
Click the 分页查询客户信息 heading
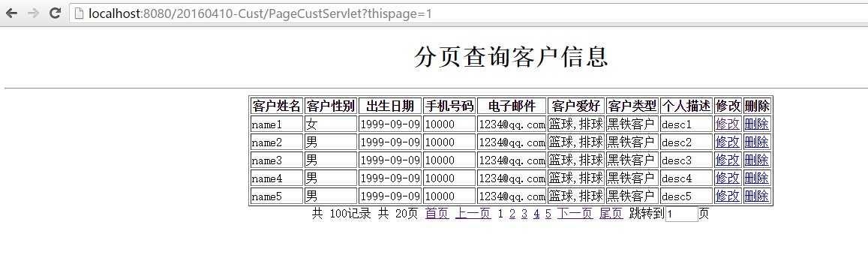click(x=512, y=56)
